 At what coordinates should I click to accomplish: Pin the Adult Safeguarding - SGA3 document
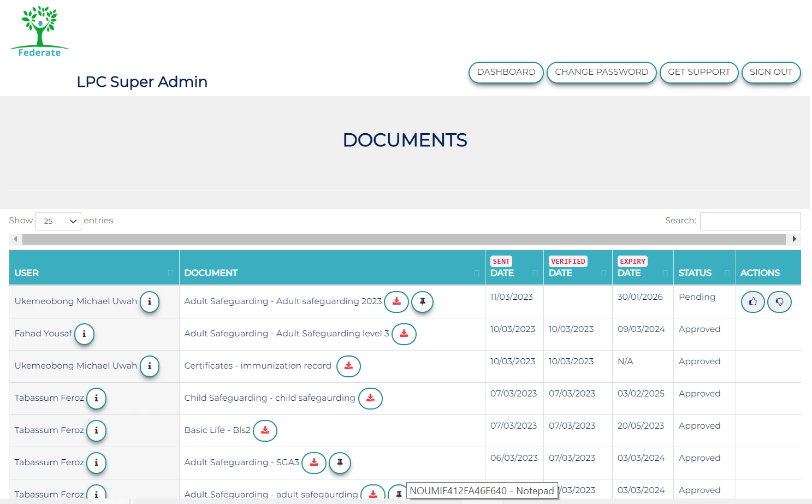340,463
